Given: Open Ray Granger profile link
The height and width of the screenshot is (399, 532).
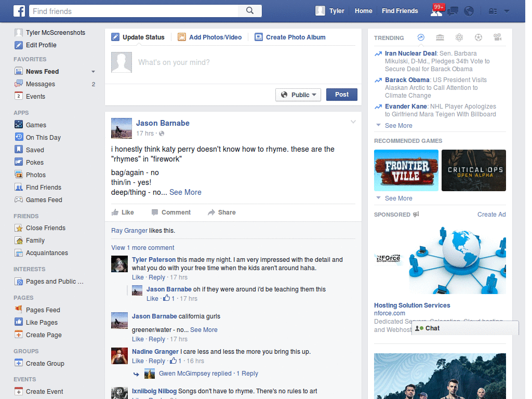Looking at the screenshot, I should [x=129, y=231].
